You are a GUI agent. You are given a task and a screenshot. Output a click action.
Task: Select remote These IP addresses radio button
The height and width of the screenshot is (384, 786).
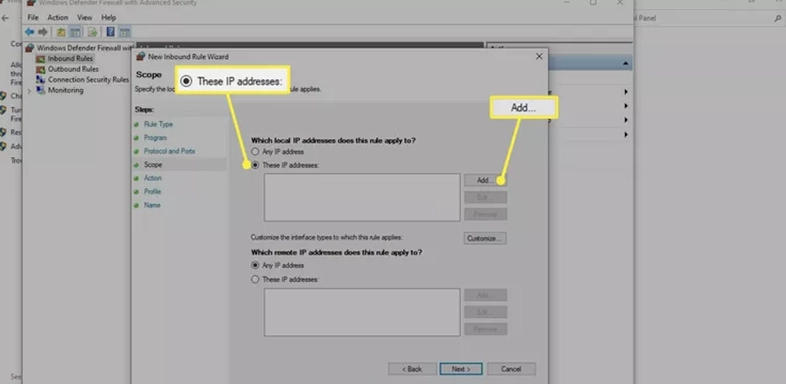pos(256,279)
